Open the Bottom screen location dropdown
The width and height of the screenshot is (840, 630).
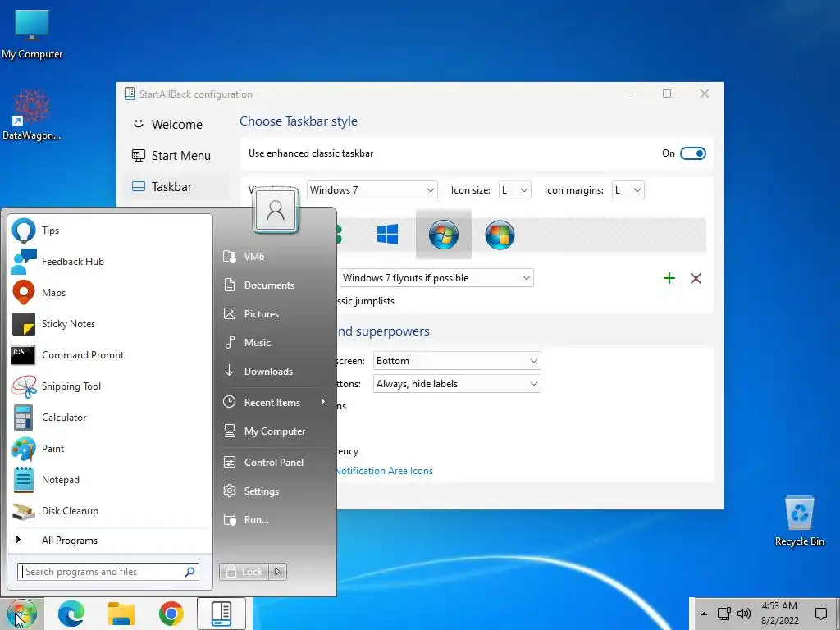[x=457, y=361]
